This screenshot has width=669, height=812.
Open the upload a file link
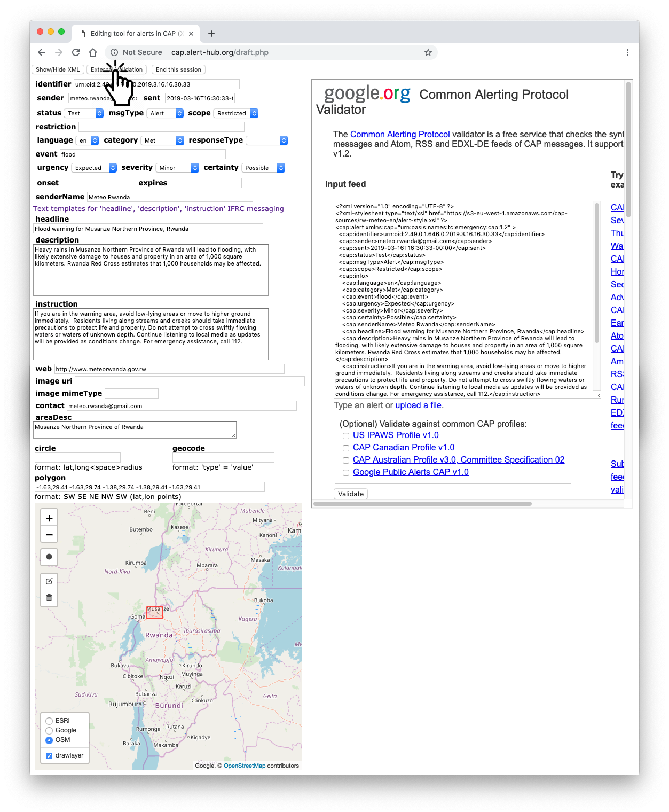[418, 405]
